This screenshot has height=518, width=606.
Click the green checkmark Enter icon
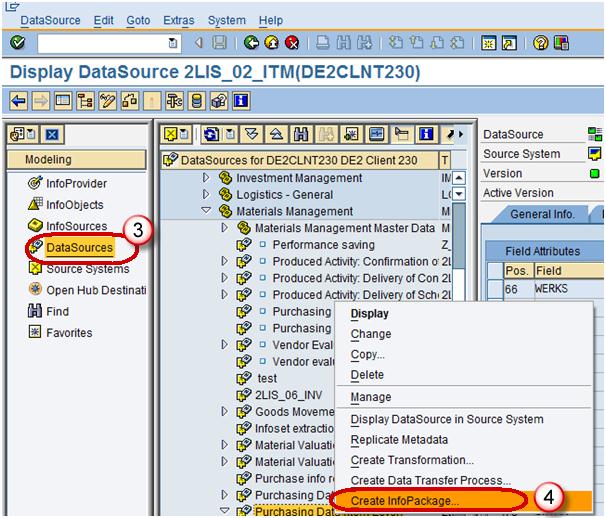(x=17, y=43)
